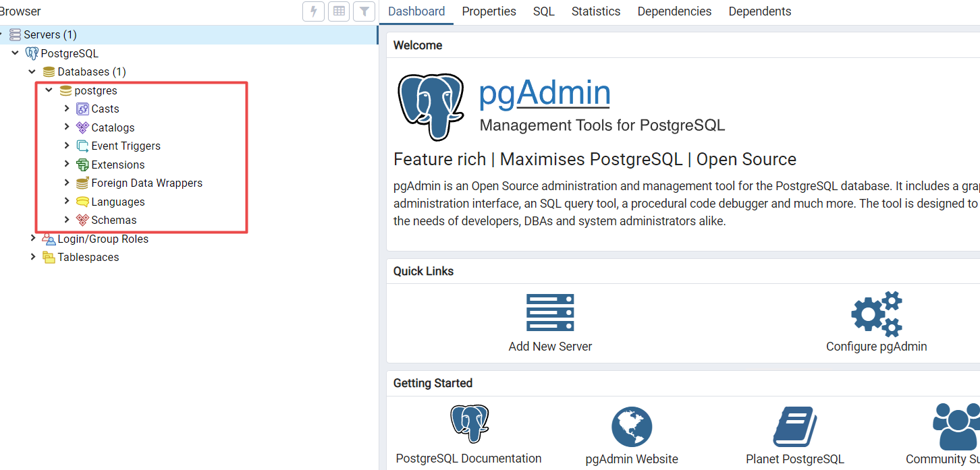Open the View Data table icon
Image resolution: width=980 pixels, height=470 pixels.
pyautogui.click(x=339, y=11)
